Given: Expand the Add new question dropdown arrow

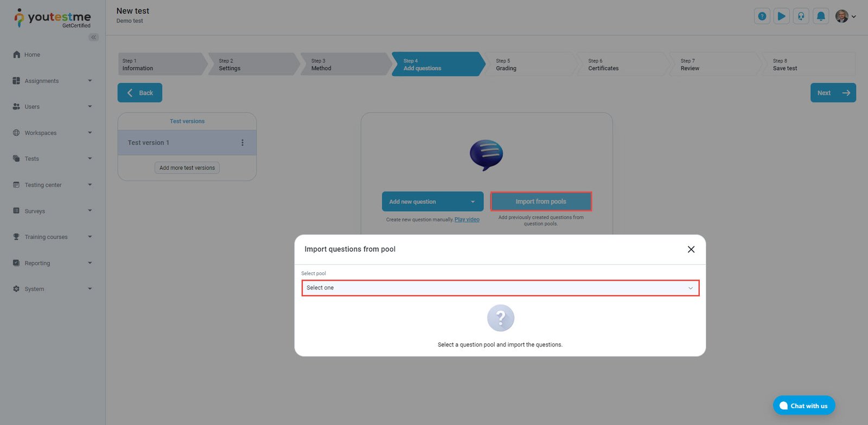Looking at the screenshot, I should point(473,202).
